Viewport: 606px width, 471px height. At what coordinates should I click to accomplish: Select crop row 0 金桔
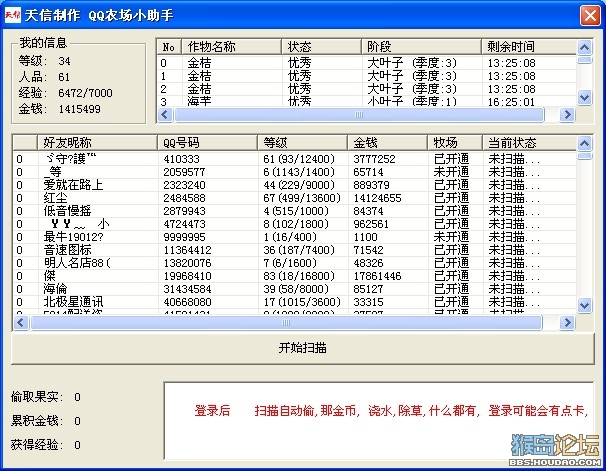point(366,63)
